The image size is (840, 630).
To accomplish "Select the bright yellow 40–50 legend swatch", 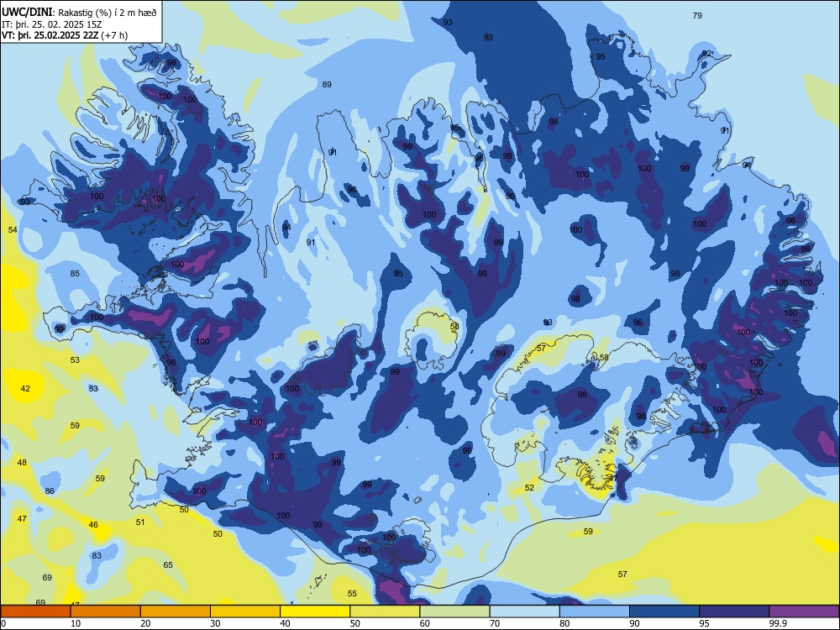I will [x=315, y=612].
